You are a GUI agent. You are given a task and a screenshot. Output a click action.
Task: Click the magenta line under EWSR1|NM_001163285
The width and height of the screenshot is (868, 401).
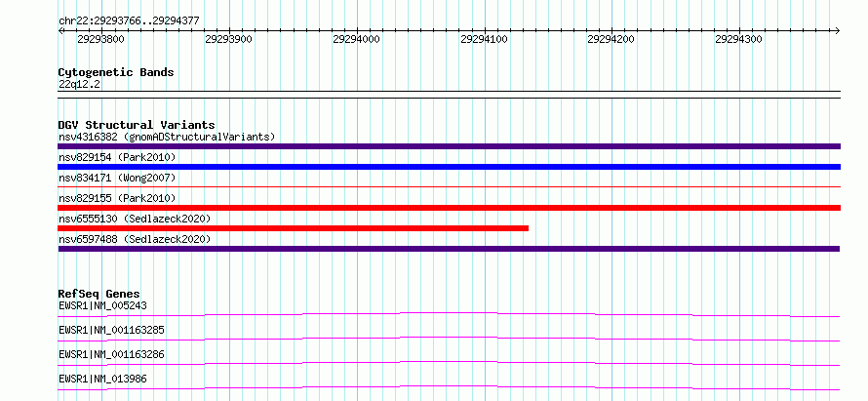pyautogui.click(x=449, y=339)
